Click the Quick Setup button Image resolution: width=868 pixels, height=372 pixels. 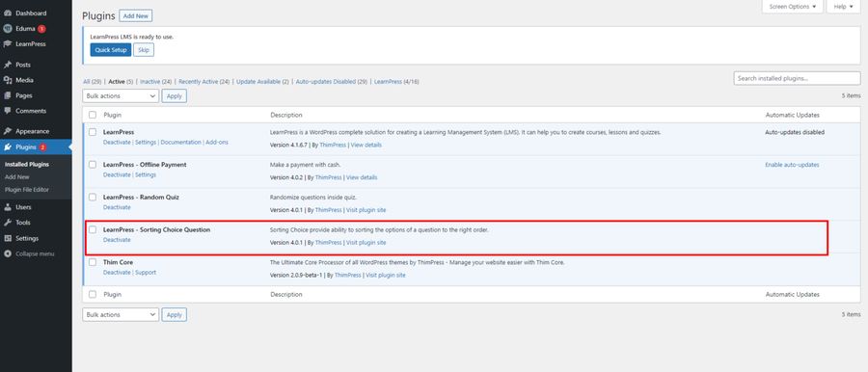click(x=111, y=50)
